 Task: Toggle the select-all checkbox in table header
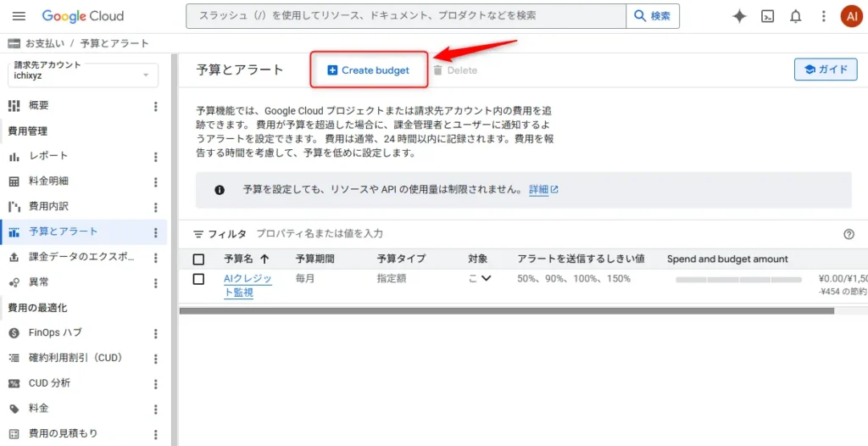click(x=198, y=259)
